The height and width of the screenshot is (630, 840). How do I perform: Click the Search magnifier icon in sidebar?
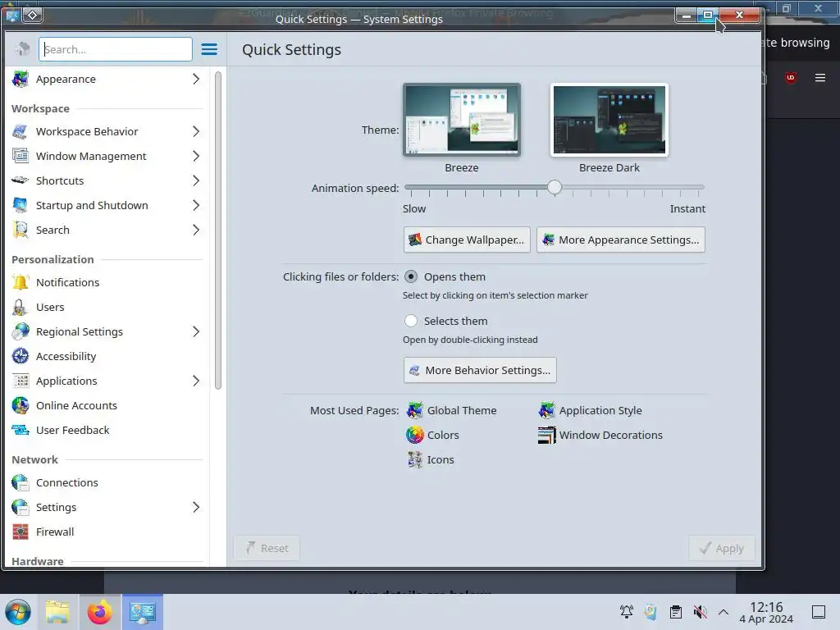(x=21, y=230)
